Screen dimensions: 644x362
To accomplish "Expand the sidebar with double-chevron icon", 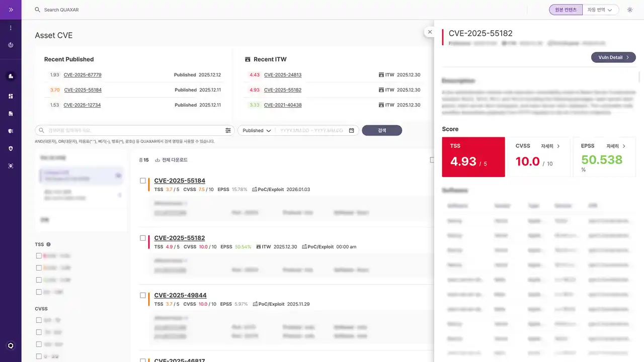I will [11, 10].
